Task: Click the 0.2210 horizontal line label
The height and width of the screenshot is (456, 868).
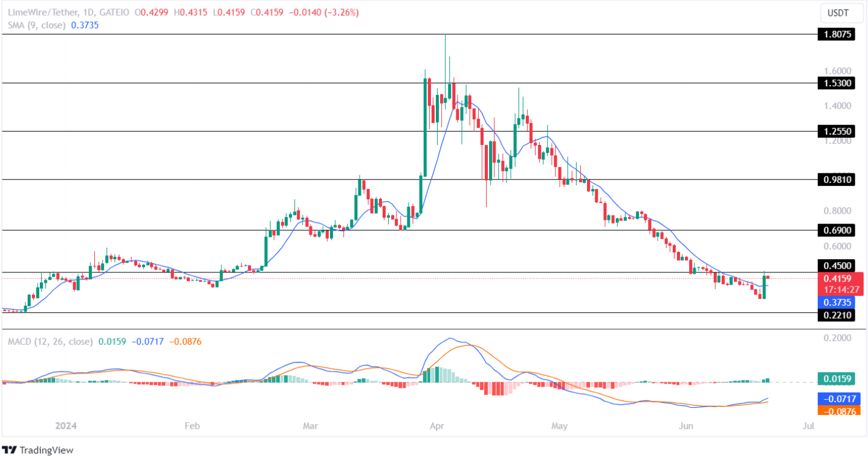Action: [x=835, y=315]
